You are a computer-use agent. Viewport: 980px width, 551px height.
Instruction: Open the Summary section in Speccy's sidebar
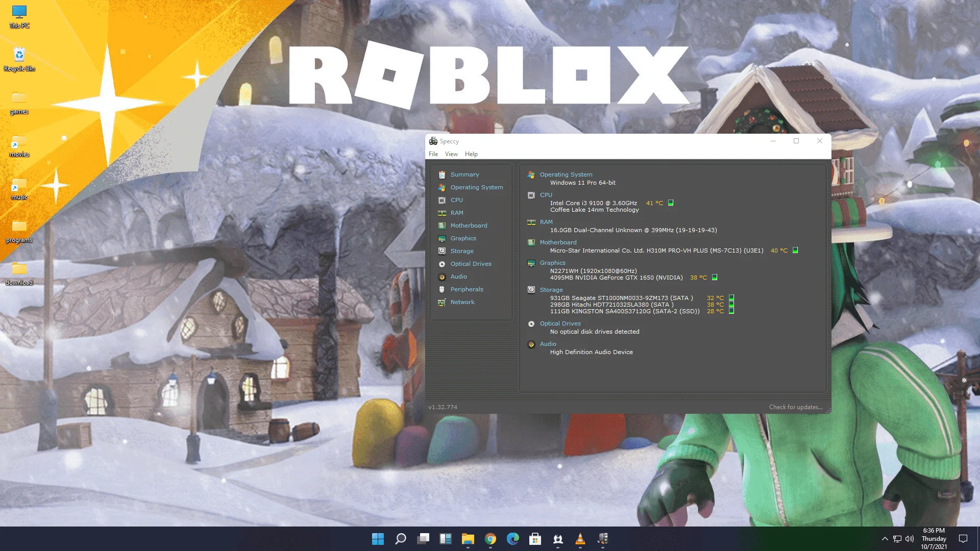pos(464,174)
